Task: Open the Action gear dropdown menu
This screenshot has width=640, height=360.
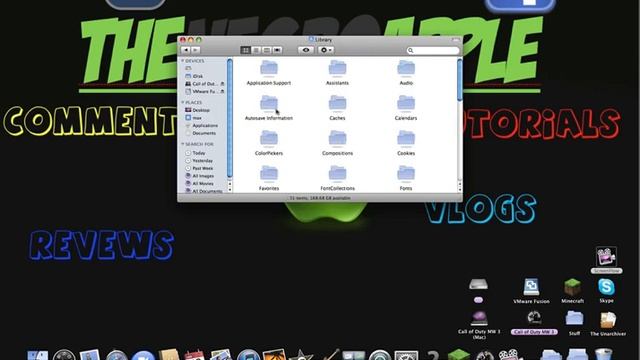Action: tap(326, 50)
